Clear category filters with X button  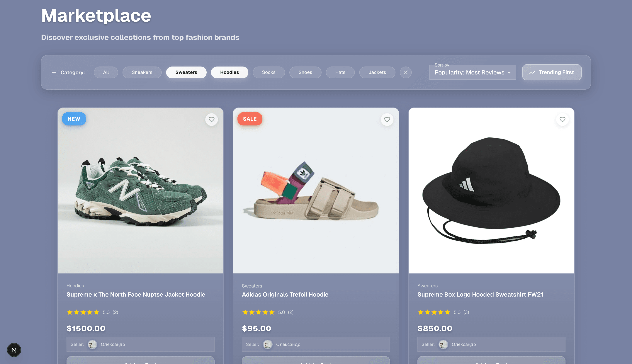click(405, 72)
